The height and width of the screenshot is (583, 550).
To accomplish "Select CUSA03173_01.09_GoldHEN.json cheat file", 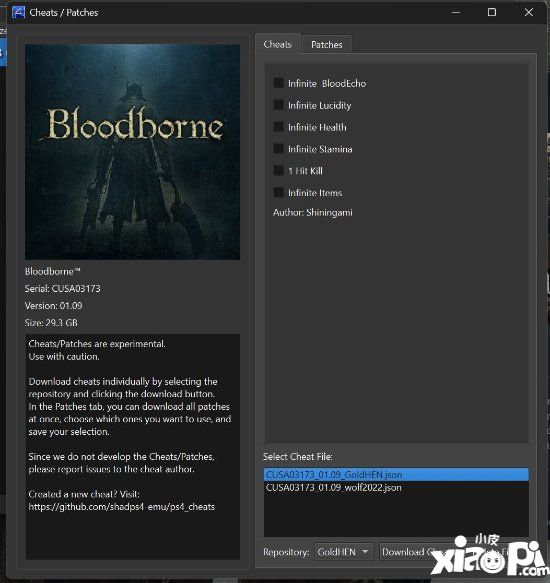I will coord(396,474).
